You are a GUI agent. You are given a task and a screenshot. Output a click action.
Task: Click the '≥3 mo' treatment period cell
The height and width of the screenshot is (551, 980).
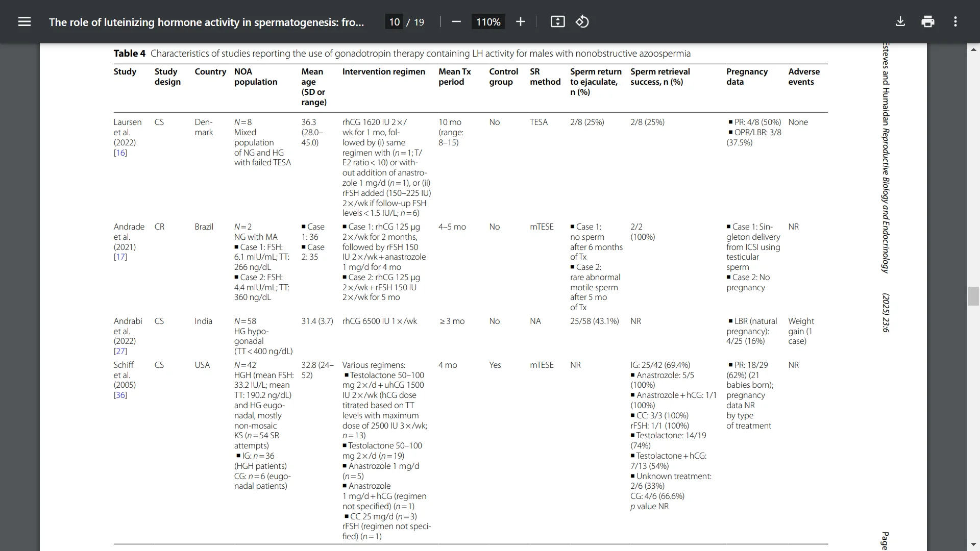pos(452,321)
